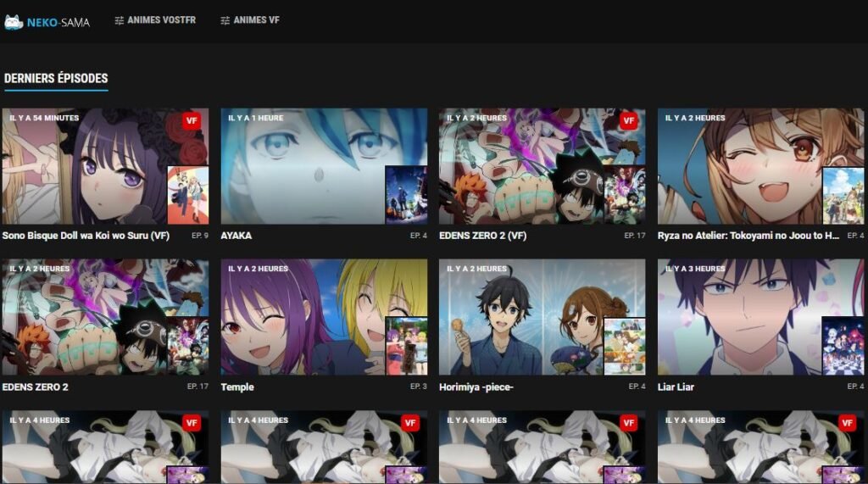Click the 'IL Y A 3 HEURES' timestamp on Liar Liar
868x484 pixels.
point(695,269)
